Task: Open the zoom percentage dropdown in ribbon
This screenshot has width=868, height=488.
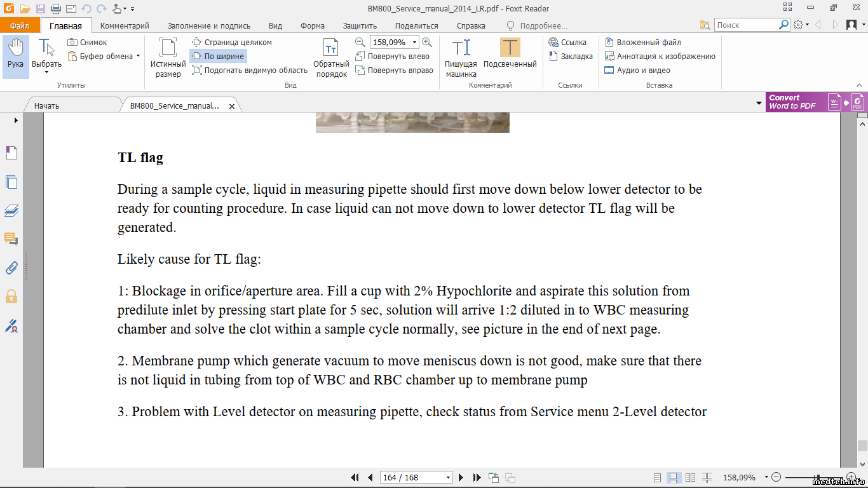Action: (x=415, y=43)
